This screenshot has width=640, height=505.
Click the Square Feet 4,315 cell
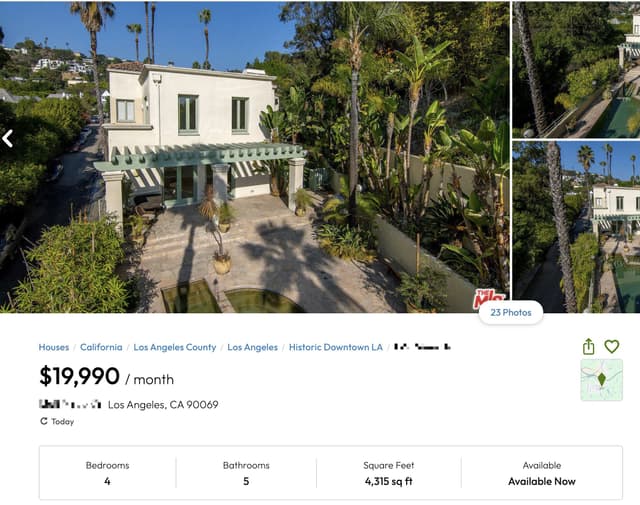389,473
